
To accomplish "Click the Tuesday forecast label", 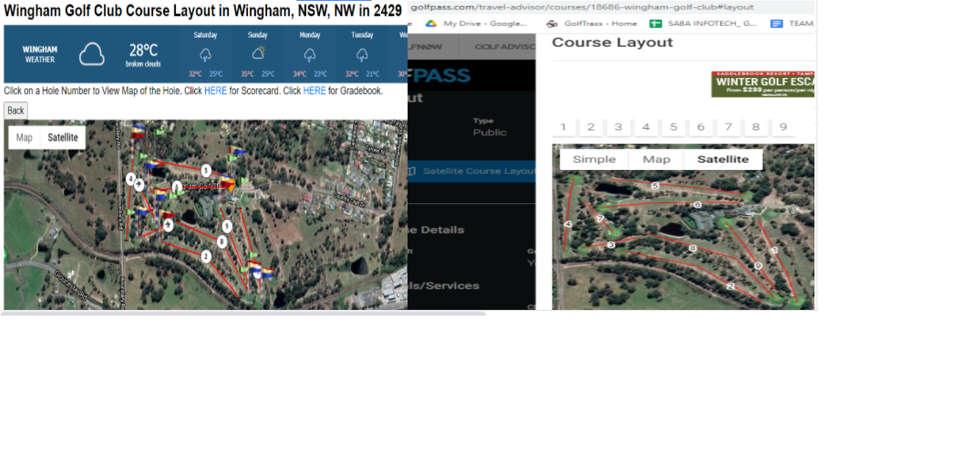I will pyautogui.click(x=362, y=35).
